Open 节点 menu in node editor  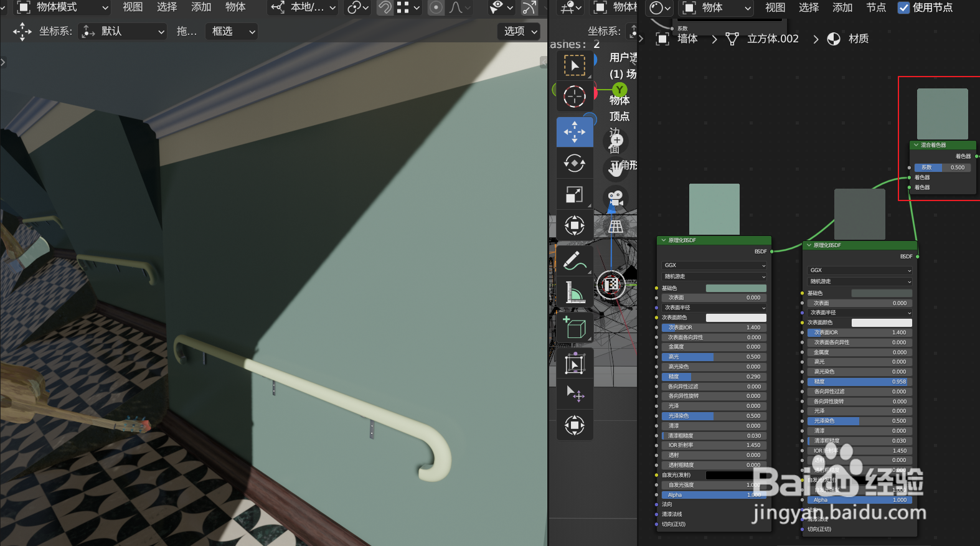click(x=876, y=7)
